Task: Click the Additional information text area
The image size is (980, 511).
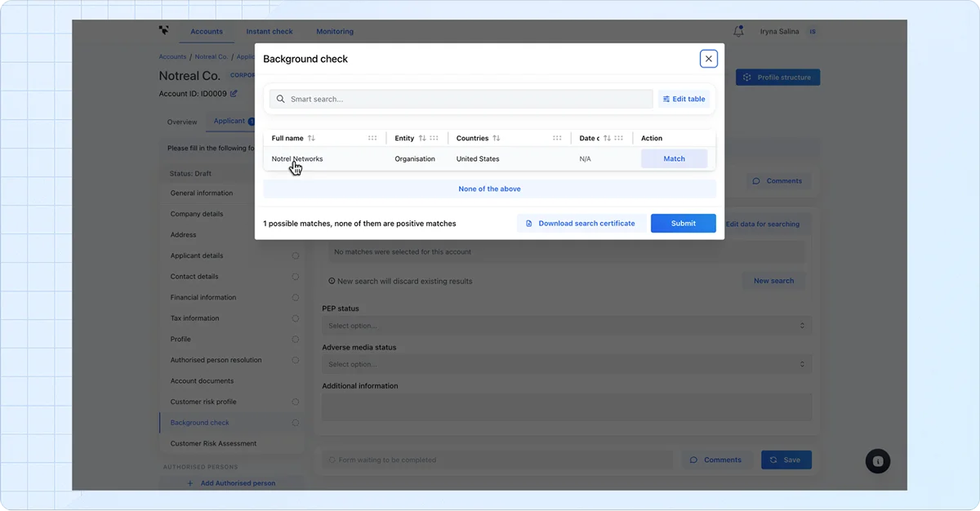Action: click(x=567, y=407)
